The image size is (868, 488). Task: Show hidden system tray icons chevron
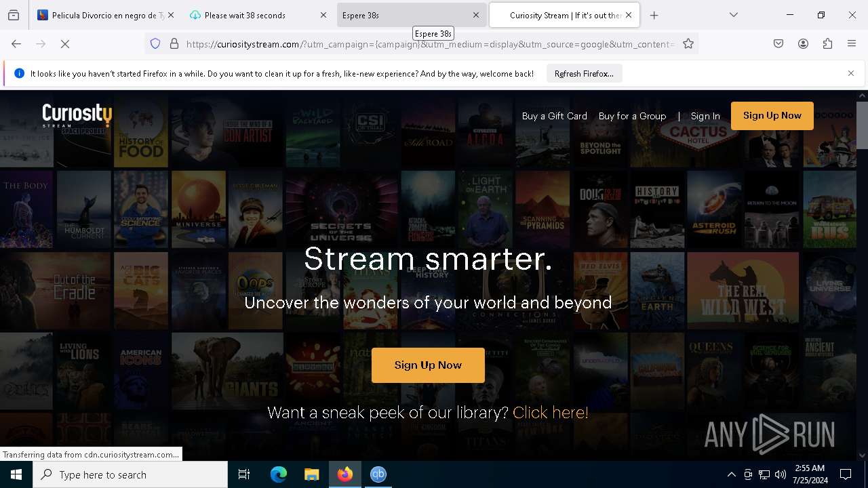[x=731, y=474]
